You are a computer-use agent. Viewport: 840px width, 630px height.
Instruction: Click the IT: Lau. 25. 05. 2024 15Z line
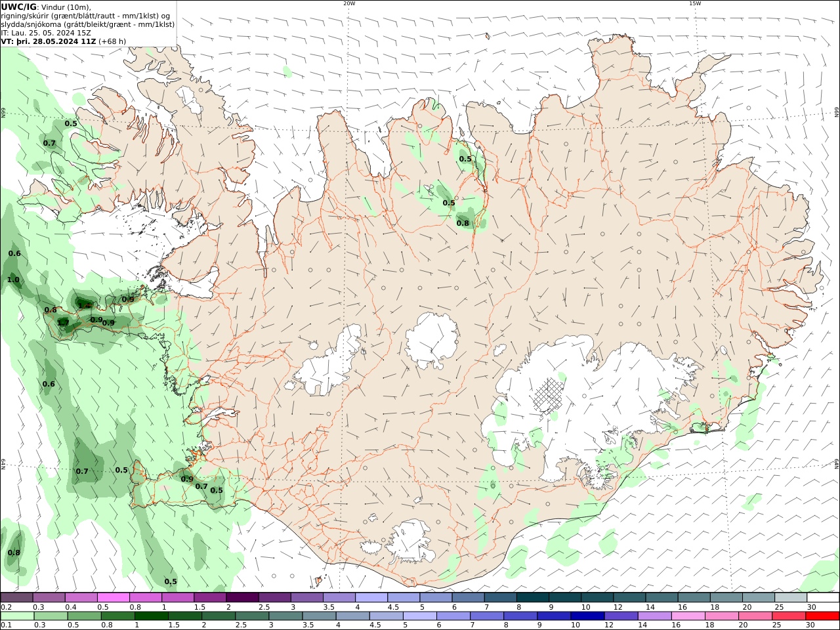click(46, 33)
